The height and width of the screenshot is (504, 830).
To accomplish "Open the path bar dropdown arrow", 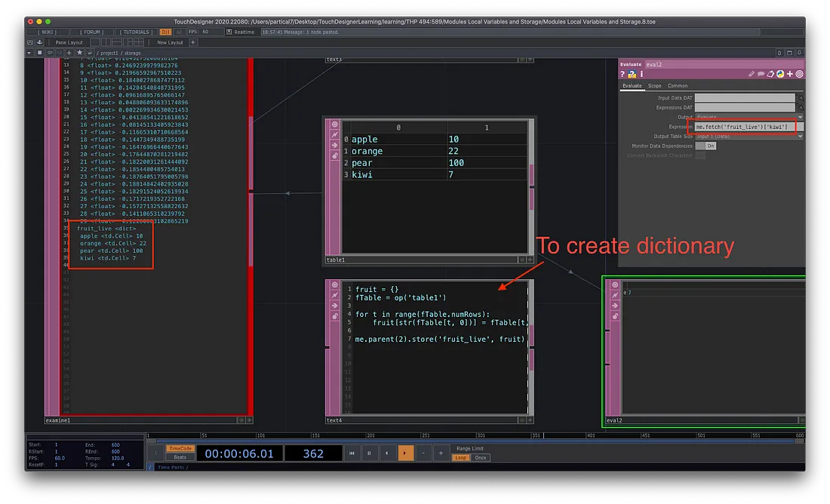I will 29,53.
